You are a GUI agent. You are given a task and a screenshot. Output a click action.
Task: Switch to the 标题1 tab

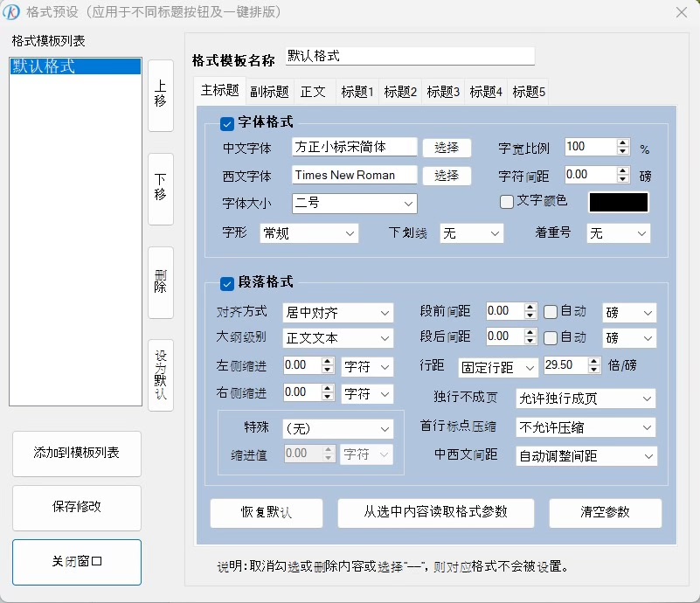click(357, 92)
